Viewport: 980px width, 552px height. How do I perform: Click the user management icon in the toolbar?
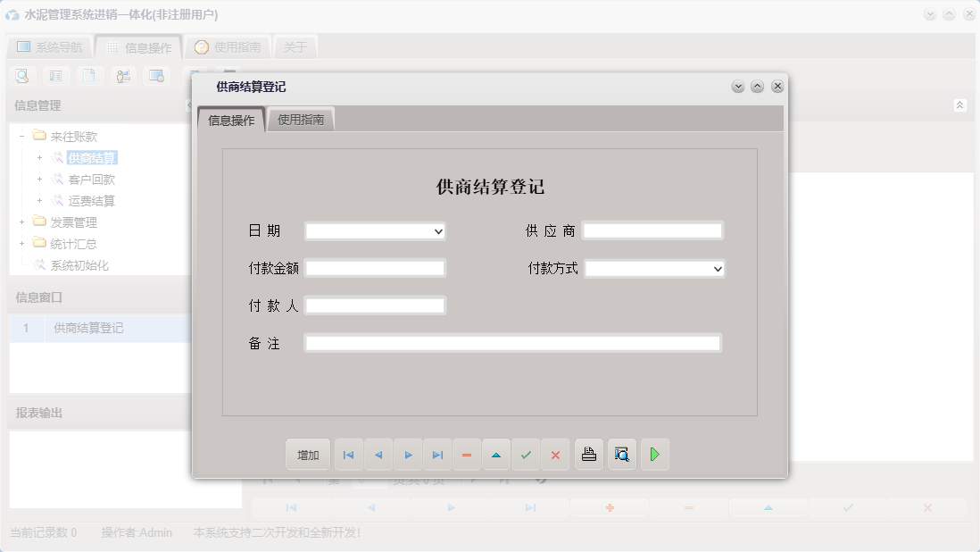(x=123, y=76)
